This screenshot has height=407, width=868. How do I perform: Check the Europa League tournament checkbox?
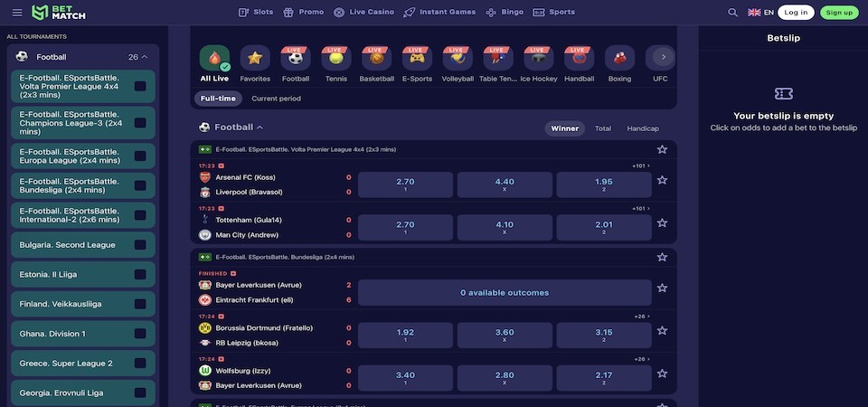[x=140, y=156]
